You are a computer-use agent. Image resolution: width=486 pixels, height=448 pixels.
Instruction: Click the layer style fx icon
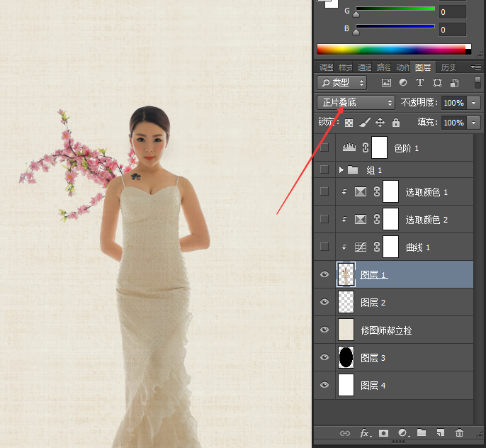(365, 433)
